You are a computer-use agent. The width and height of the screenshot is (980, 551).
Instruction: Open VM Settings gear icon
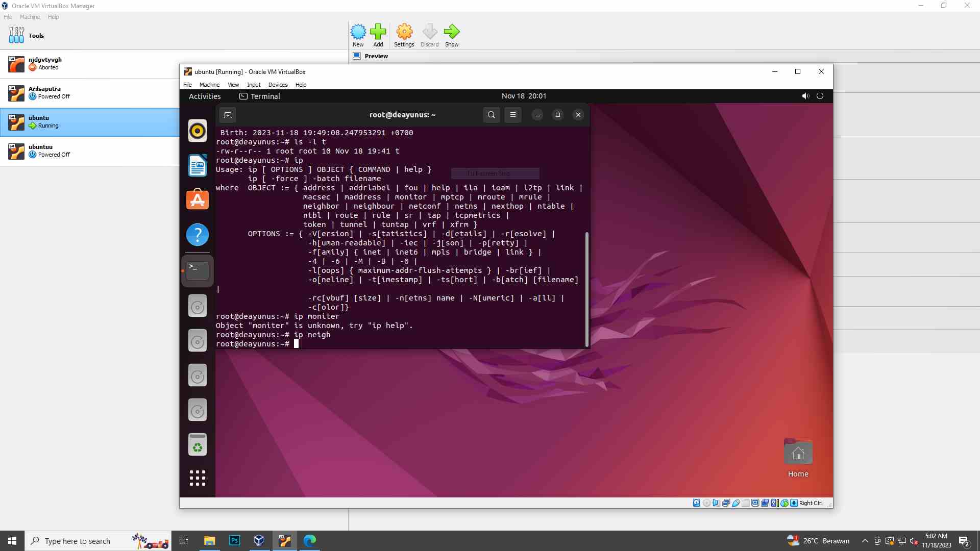(404, 35)
